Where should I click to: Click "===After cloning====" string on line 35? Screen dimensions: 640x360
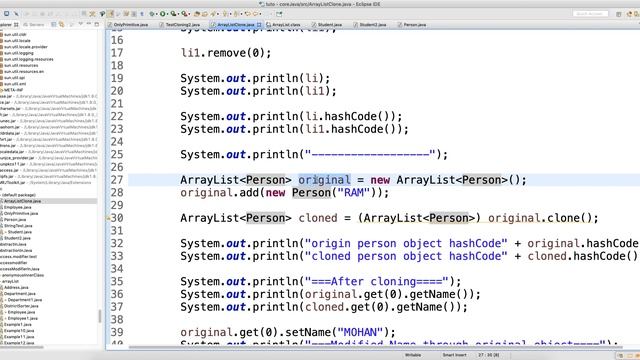click(376, 282)
